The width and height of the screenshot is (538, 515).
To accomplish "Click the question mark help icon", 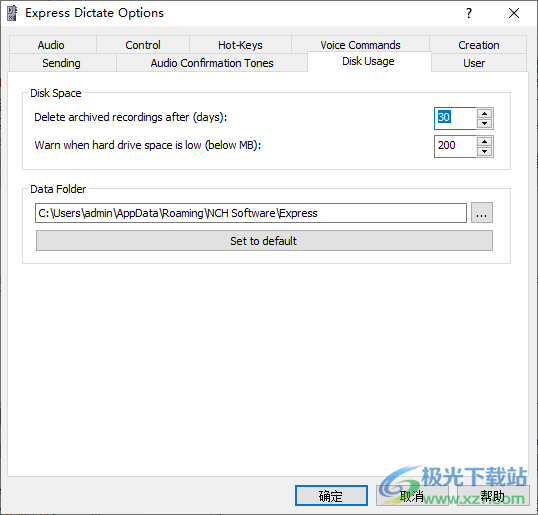I will 469,13.
